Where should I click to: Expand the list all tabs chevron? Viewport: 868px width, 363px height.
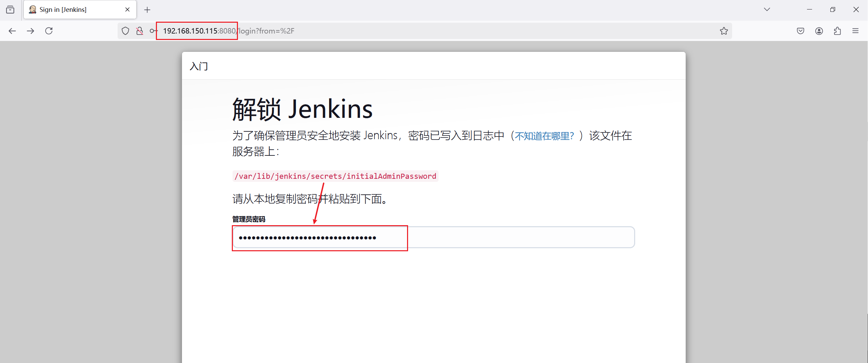pyautogui.click(x=767, y=9)
